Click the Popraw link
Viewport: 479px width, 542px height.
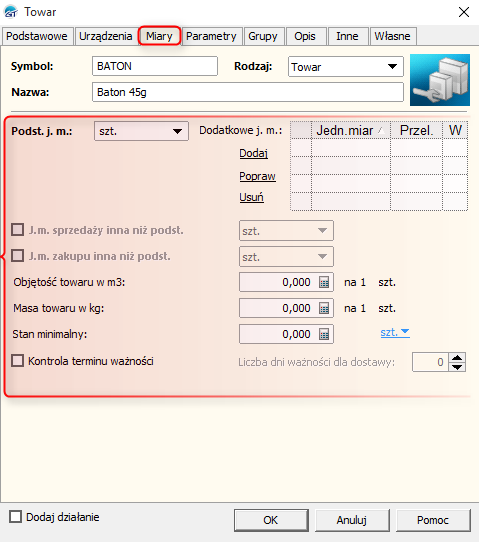tap(257, 176)
